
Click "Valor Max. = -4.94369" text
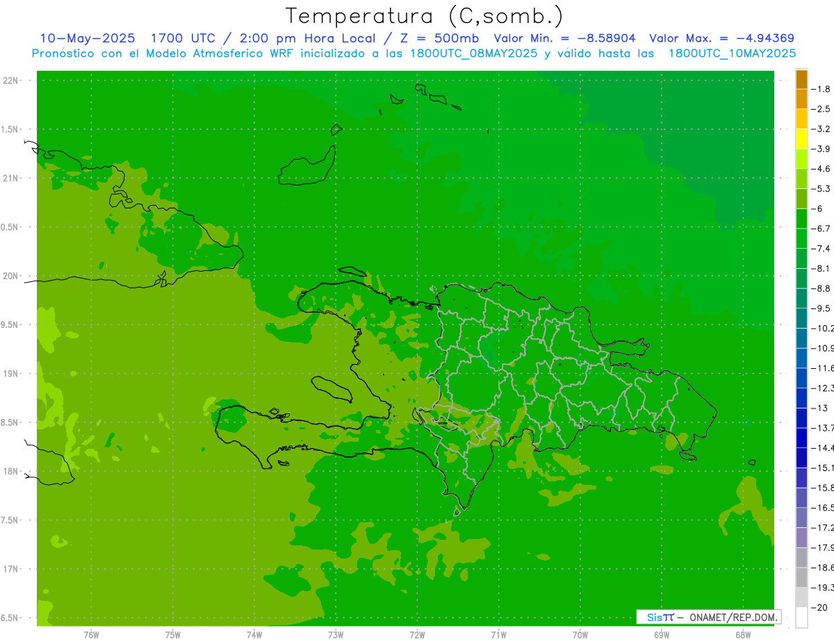pos(721,38)
